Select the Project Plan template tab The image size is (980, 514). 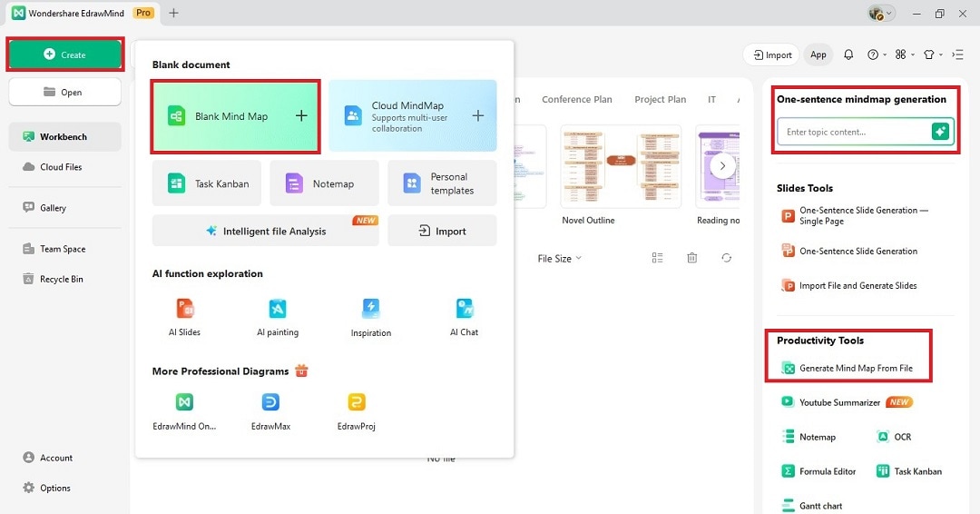pos(660,99)
